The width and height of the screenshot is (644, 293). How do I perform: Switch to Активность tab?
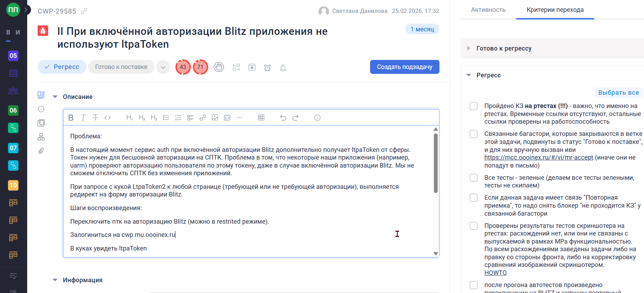[488, 10]
